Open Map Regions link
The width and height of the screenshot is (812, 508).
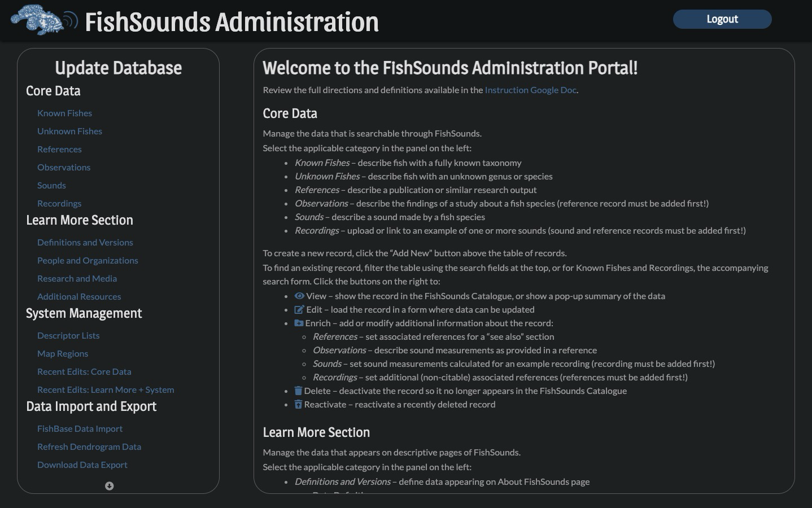coord(63,353)
